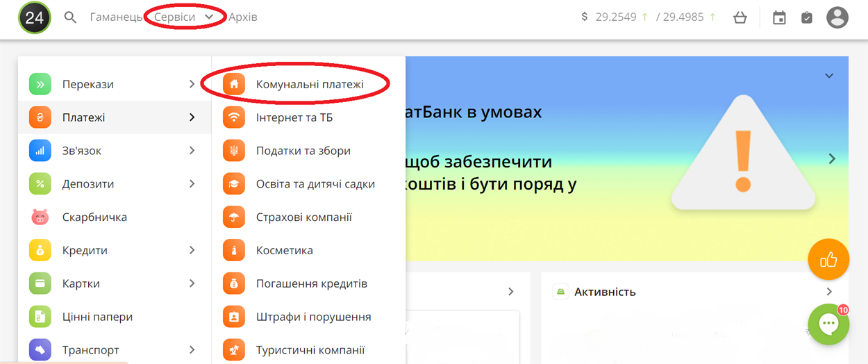Click the dollar exchange rate 29.2549
Viewport: 868px width, 364px height.
click(616, 17)
